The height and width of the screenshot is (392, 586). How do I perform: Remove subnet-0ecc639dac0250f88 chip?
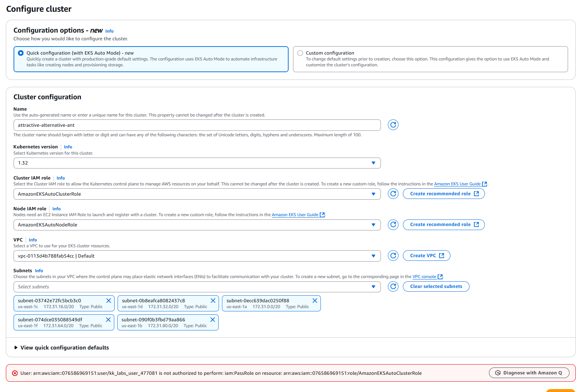315,301
